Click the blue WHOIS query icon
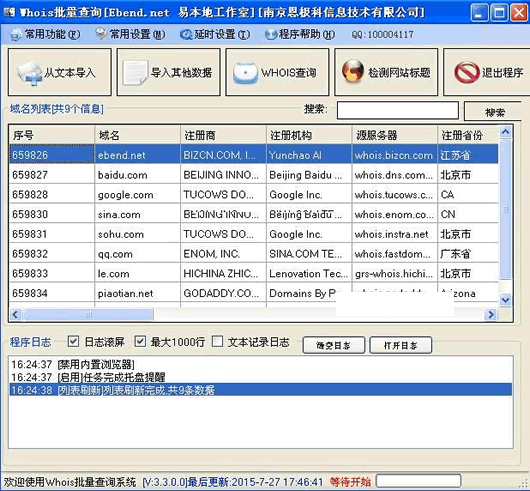The height and width of the screenshot is (491, 530). click(x=245, y=73)
